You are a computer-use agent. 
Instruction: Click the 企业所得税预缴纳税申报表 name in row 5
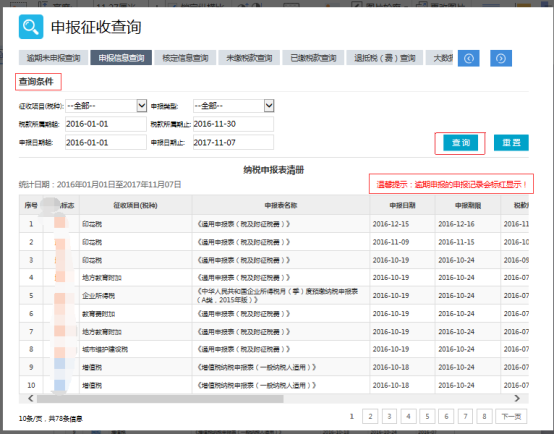point(277,295)
